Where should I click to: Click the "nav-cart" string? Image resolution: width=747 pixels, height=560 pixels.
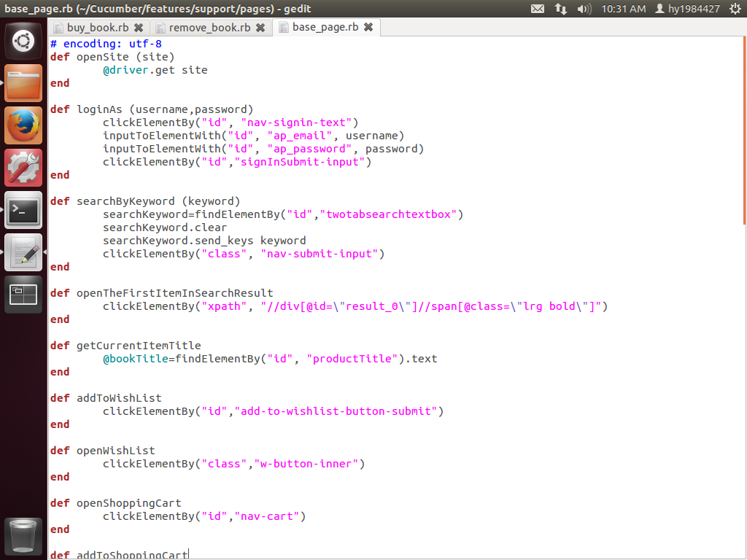267,516
